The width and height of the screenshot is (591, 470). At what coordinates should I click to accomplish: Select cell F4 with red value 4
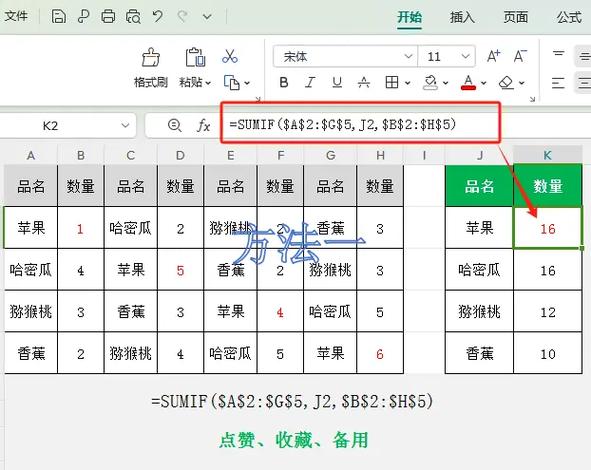[x=280, y=312]
